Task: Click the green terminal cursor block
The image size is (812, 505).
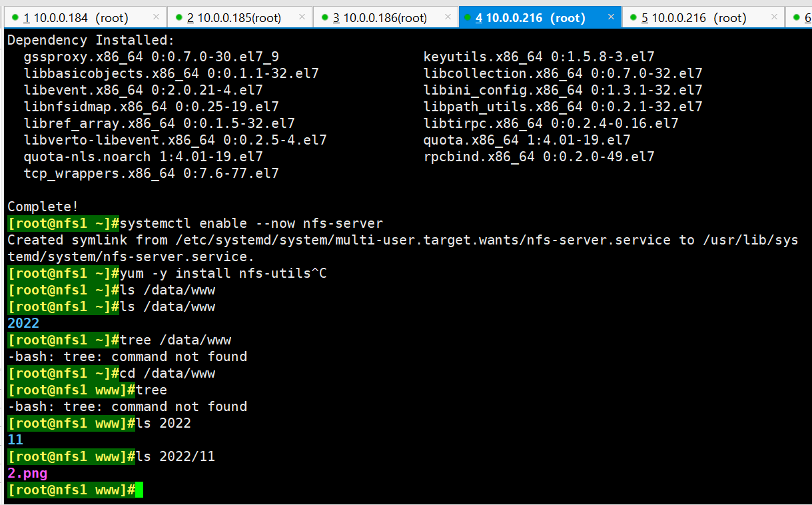Action: click(139, 490)
